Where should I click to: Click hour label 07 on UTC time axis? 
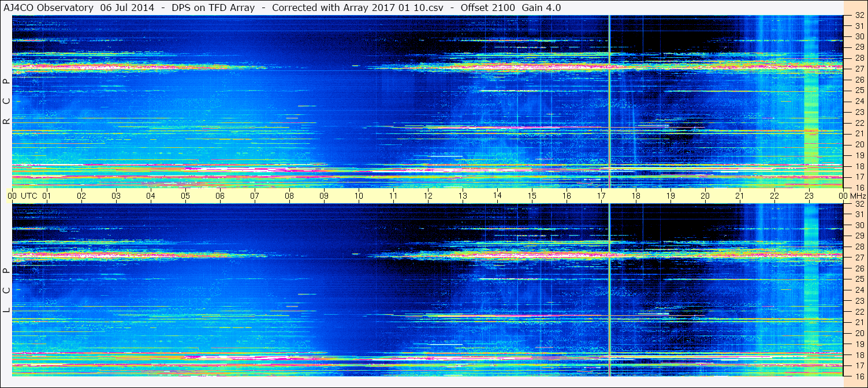[x=255, y=196]
